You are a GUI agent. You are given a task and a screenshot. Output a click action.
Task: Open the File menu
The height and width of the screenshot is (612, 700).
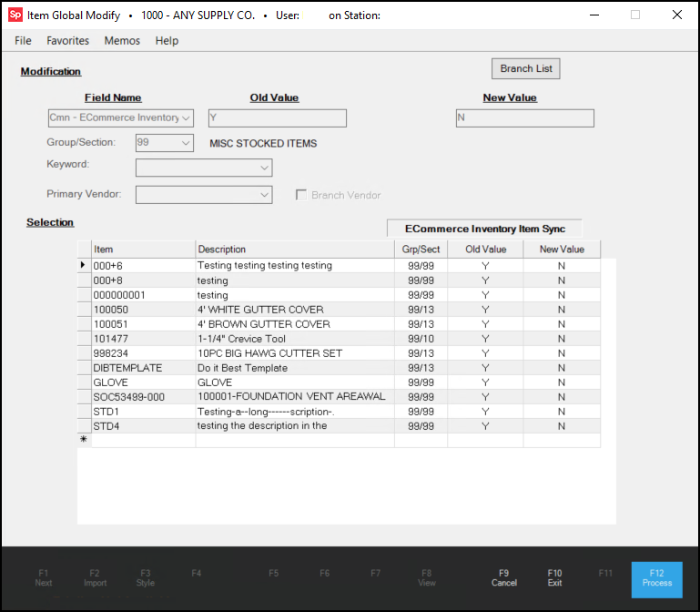pyautogui.click(x=23, y=41)
